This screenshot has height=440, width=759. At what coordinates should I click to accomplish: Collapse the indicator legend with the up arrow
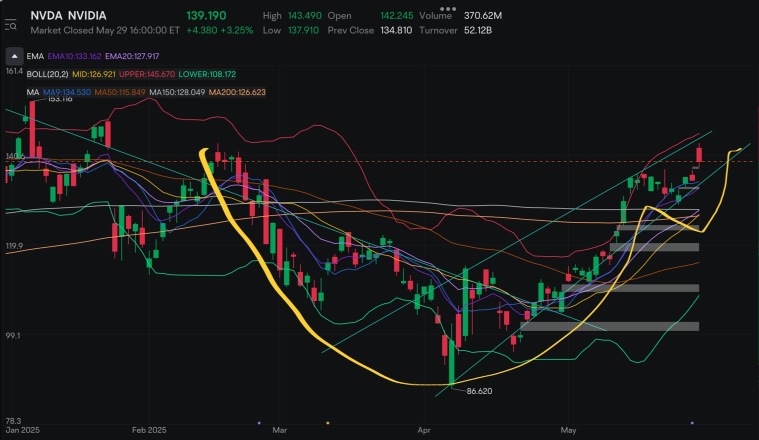[x=14, y=56]
